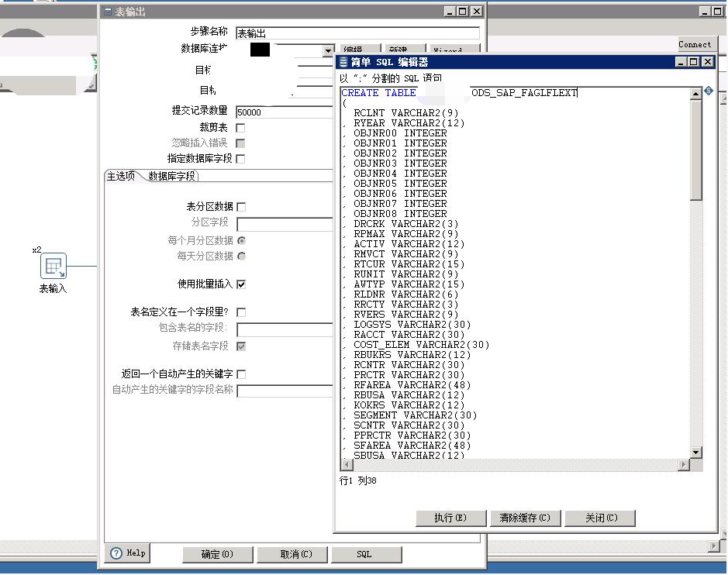
Task: Open the 数据库连接 dropdown
Action: 329,50
